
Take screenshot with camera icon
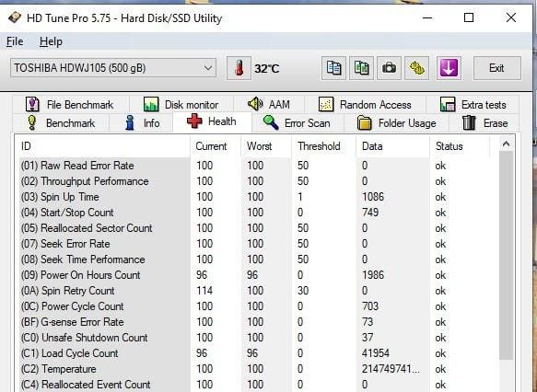point(389,68)
